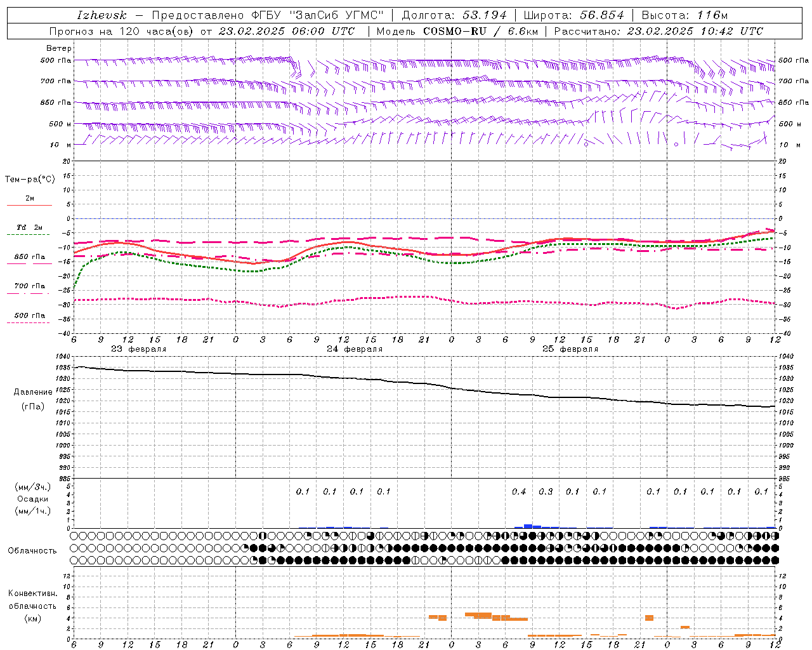This screenshot has width=812, height=650.
Task: Click the '(мм/3ч.)' precipitation unit label
Action: click(33, 487)
